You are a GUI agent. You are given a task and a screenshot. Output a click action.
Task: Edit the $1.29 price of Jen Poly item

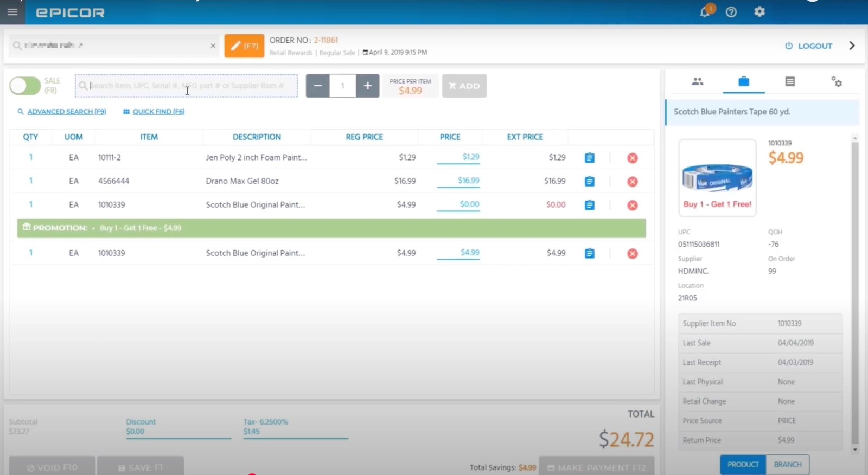click(x=458, y=157)
